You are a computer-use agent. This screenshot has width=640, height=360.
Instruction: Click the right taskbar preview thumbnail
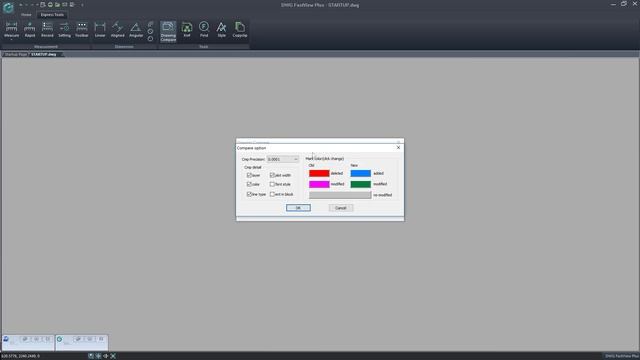click(82, 342)
